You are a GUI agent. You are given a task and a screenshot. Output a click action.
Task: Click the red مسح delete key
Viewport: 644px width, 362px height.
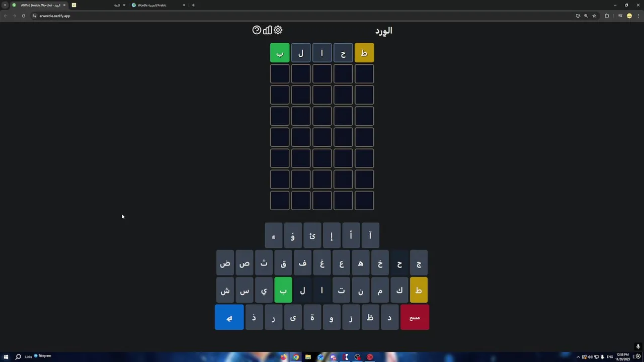click(415, 317)
